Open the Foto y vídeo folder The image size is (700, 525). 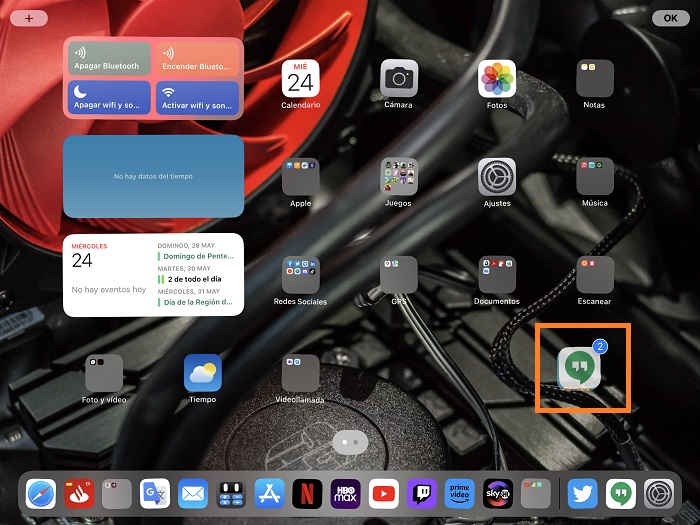click(104, 373)
